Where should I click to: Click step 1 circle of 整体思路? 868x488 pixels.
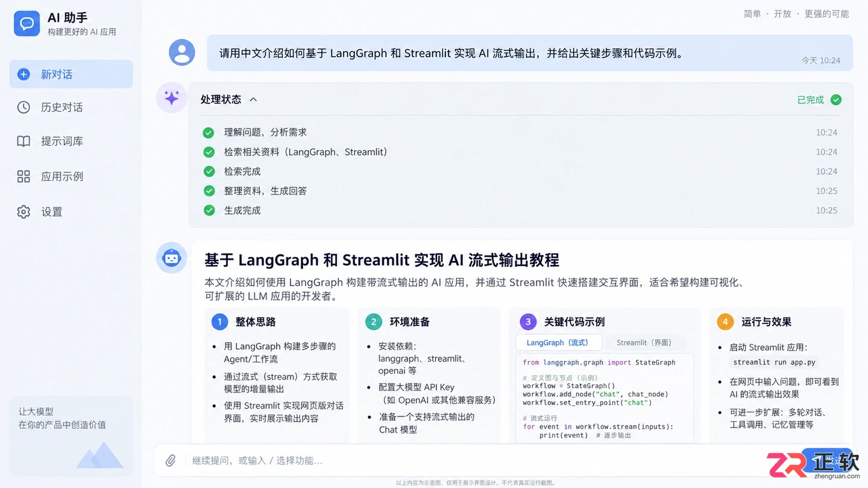pos(219,322)
